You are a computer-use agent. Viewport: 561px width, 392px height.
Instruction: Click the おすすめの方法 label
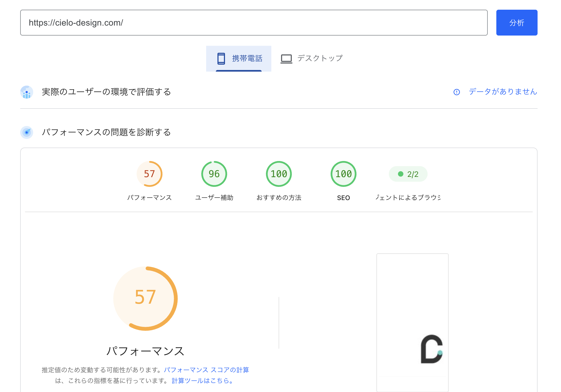point(279,198)
